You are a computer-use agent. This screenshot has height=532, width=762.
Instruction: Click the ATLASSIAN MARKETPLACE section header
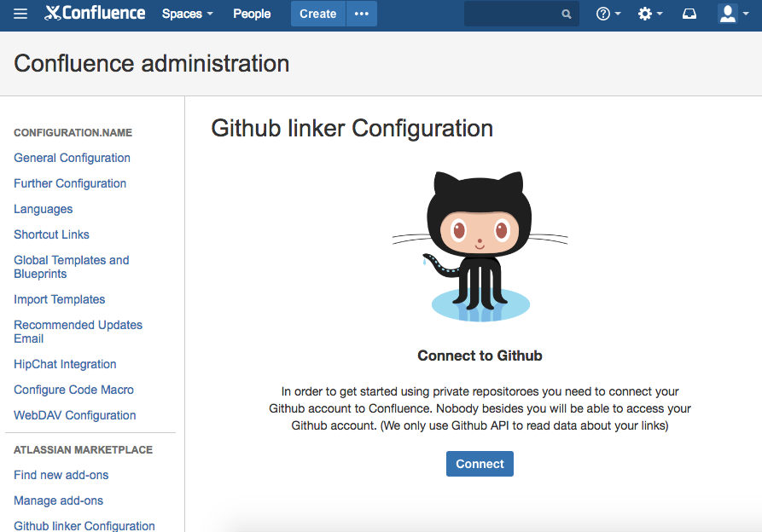(x=83, y=450)
